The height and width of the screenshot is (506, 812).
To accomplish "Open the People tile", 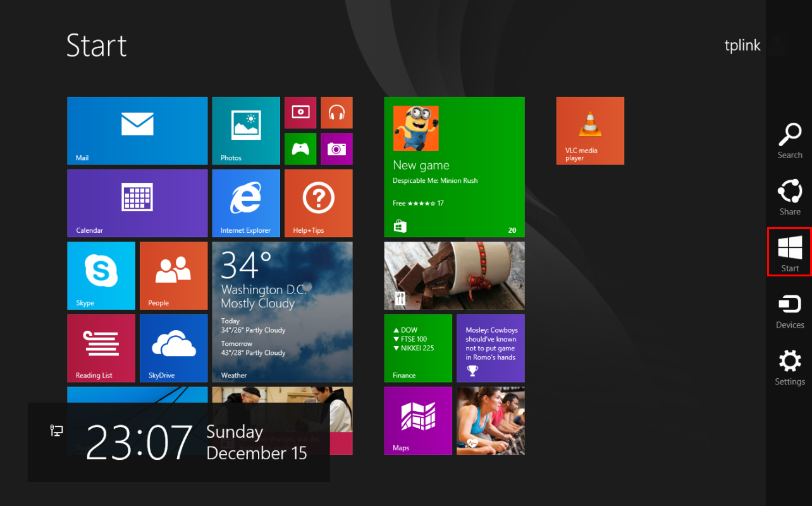I will [x=173, y=276].
